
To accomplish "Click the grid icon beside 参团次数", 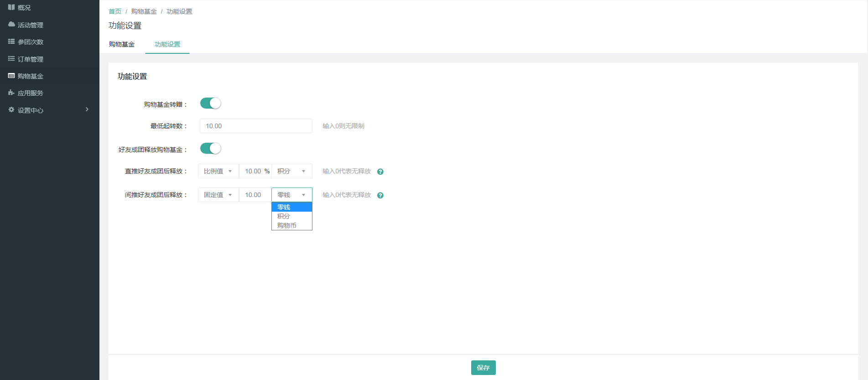I will tap(11, 42).
